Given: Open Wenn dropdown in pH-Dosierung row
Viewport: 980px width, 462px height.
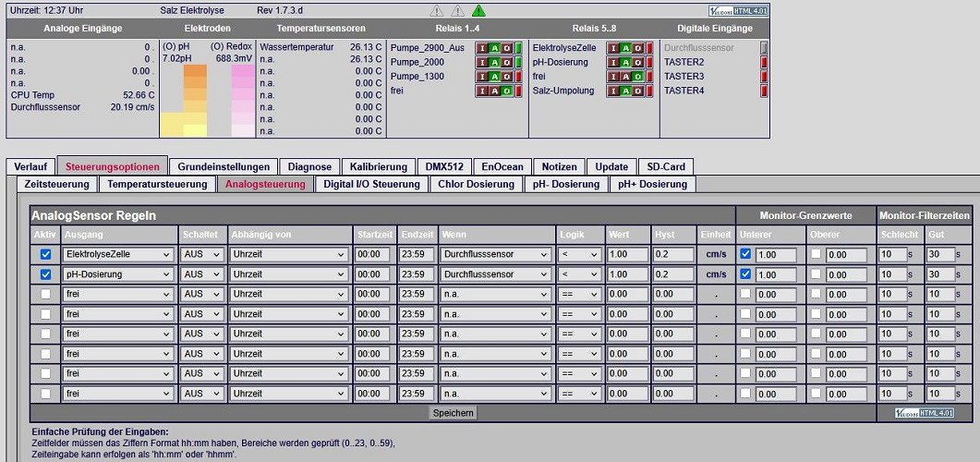Looking at the screenshot, I should (x=496, y=274).
